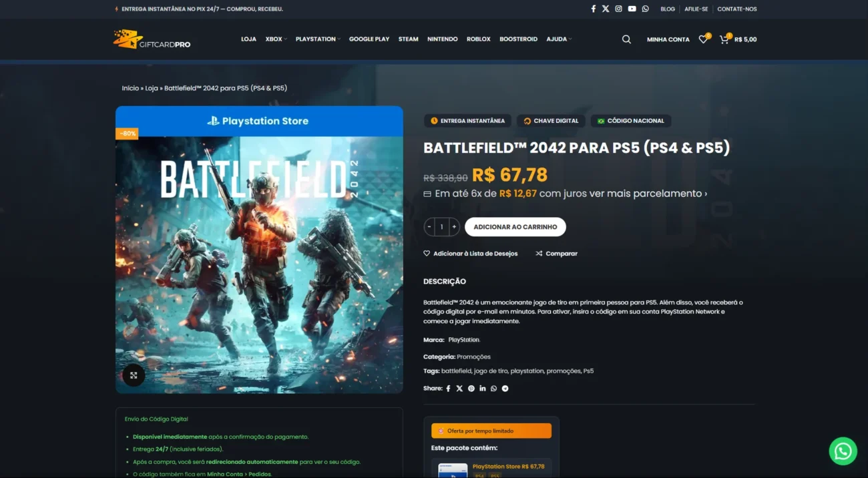Click Chave Digital badge
868x478 pixels.
551,121
